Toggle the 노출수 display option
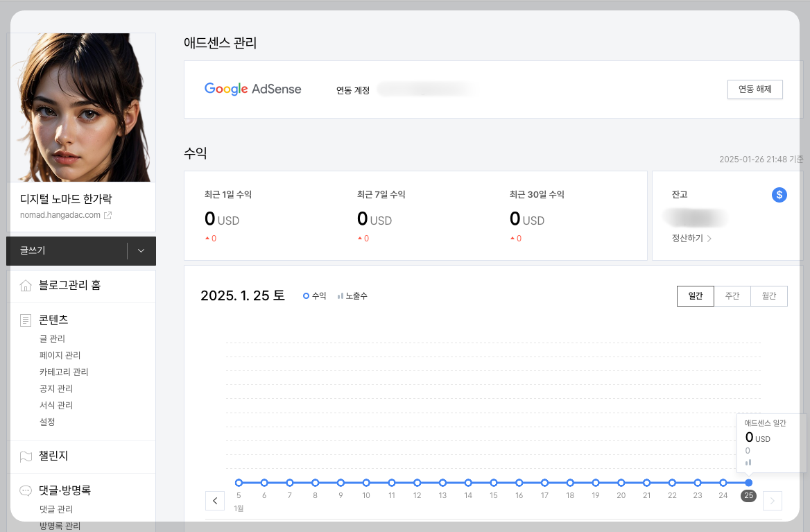This screenshot has width=810, height=532. (x=352, y=295)
